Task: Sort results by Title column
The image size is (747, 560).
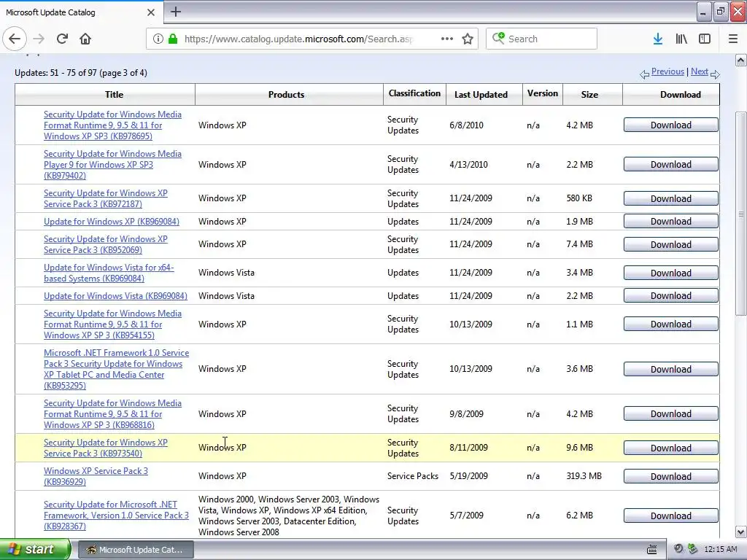Action: 114,94
